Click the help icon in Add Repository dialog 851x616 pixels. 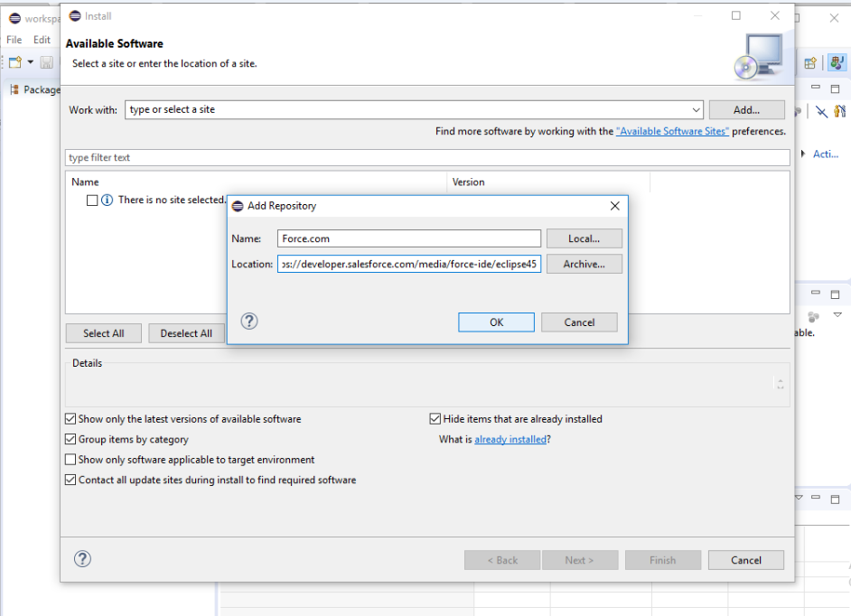[249, 322]
